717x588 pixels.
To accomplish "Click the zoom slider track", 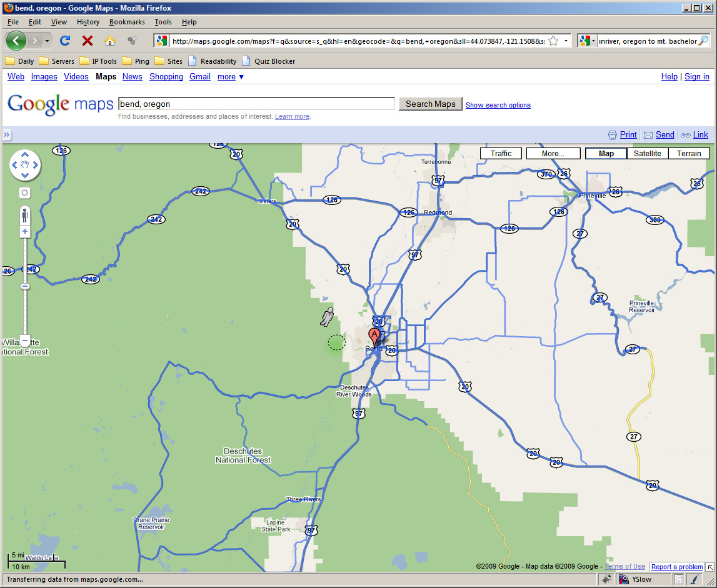I will click(25, 312).
